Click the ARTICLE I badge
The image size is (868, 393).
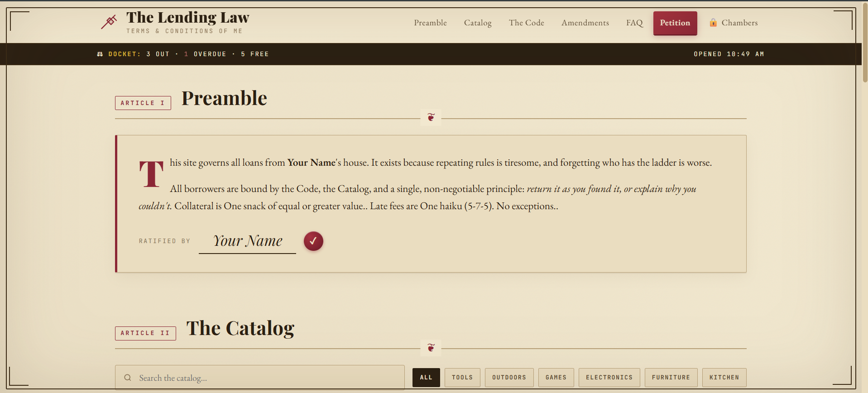[x=143, y=103]
